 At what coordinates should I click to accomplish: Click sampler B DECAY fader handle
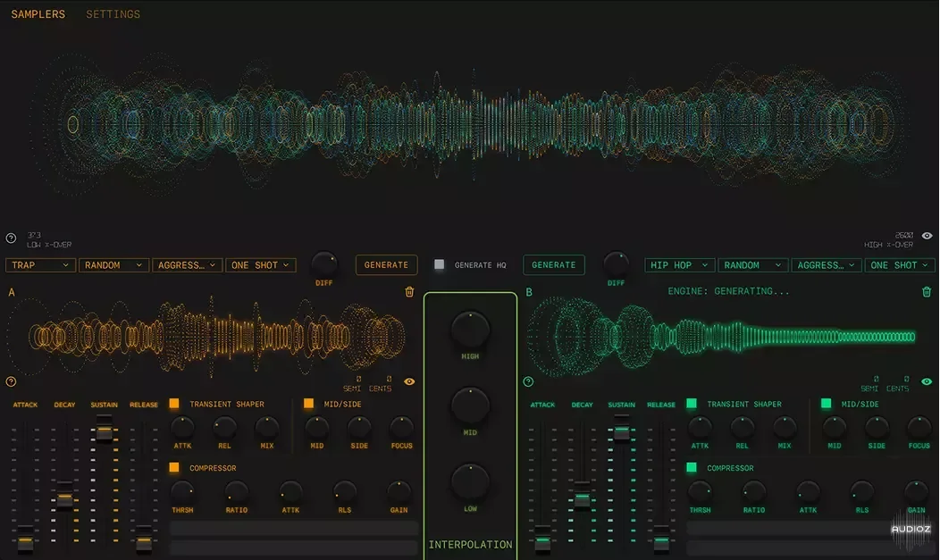tap(582, 495)
